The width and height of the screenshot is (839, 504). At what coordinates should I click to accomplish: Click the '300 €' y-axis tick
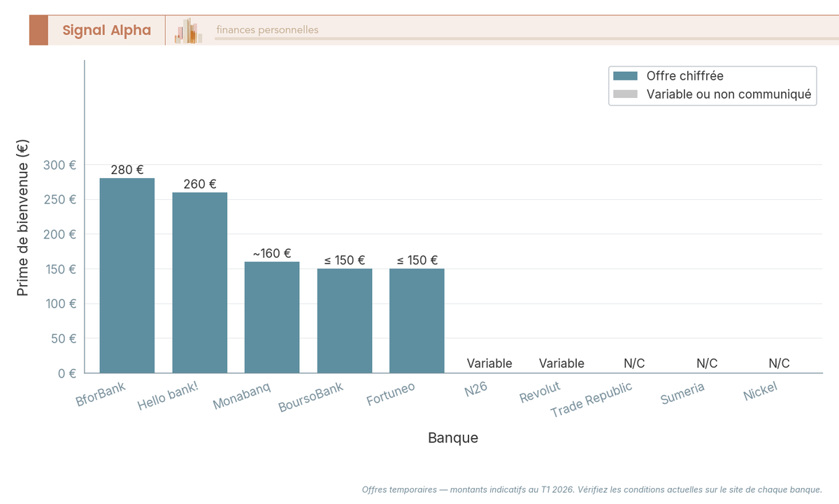(59, 165)
